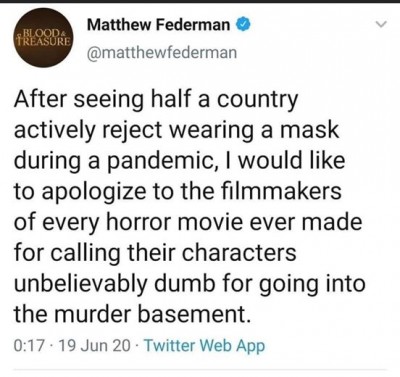Visit the @matthewfederman handle
This screenshot has width=400, height=377.
pyautogui.click(x=162, y=53)
